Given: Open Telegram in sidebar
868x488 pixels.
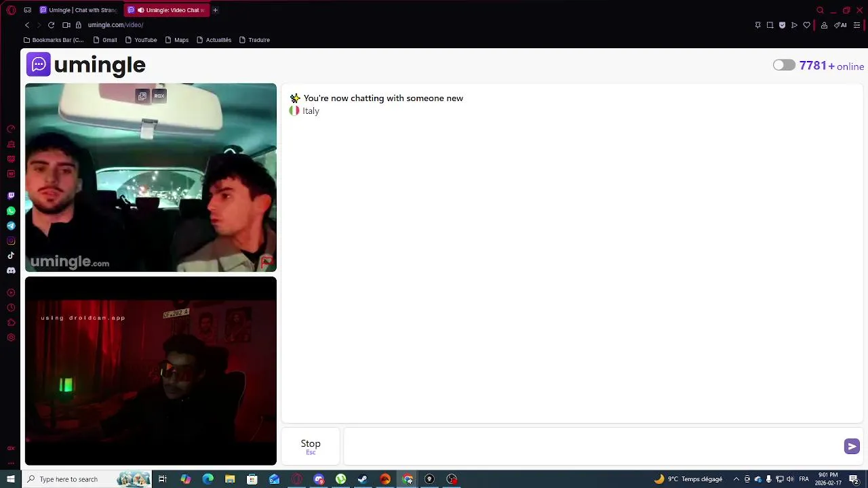Looking at the screenshot, I should click(11, 226).
